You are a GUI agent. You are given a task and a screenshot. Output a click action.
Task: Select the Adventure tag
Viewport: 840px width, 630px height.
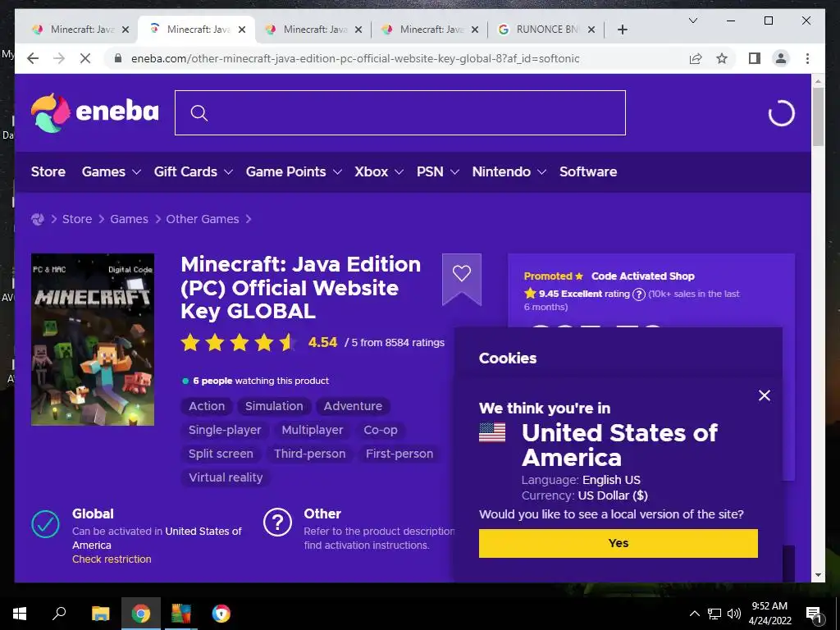click(353, 407)
